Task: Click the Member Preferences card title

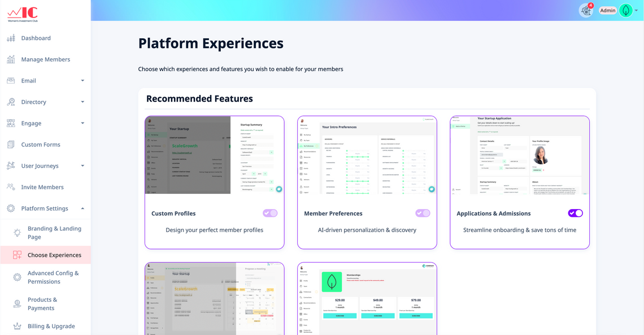Action: pos(333,214)
